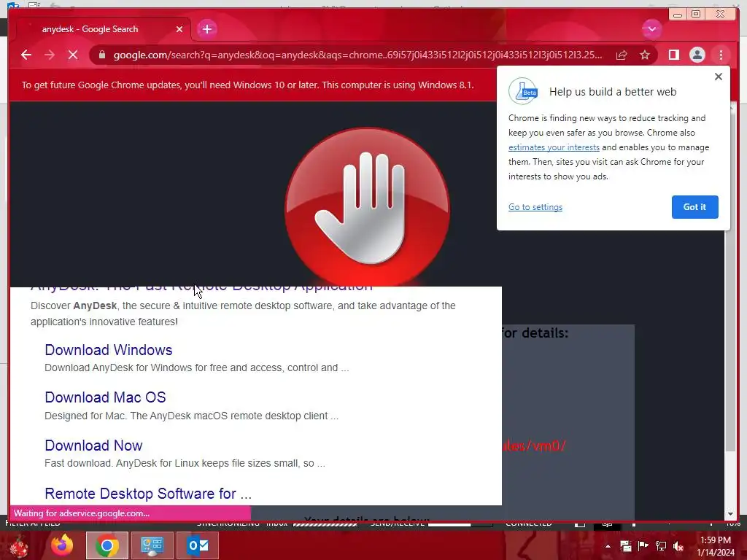Image resolution: width=747 pixels, height=560 pixels.
Task: Click the Beta flask icon in the popup
Action: 523,91
